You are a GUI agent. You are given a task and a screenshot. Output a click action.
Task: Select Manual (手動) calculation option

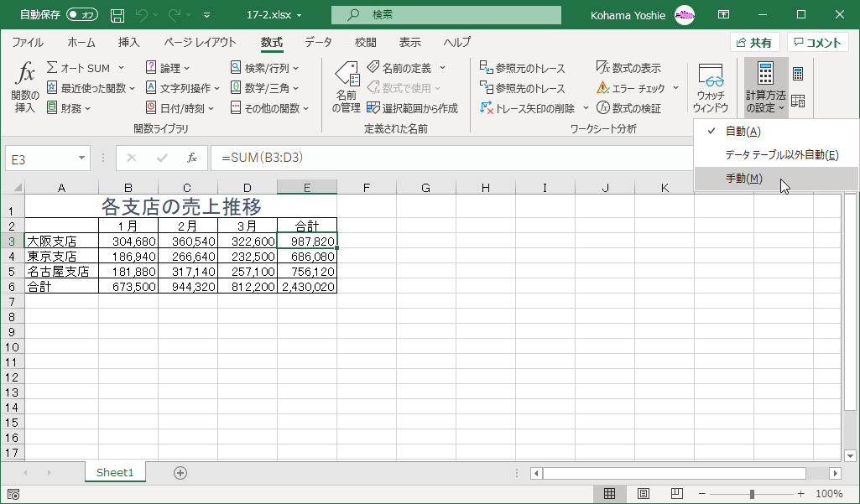pyautogui.click(x=776, y=179)
